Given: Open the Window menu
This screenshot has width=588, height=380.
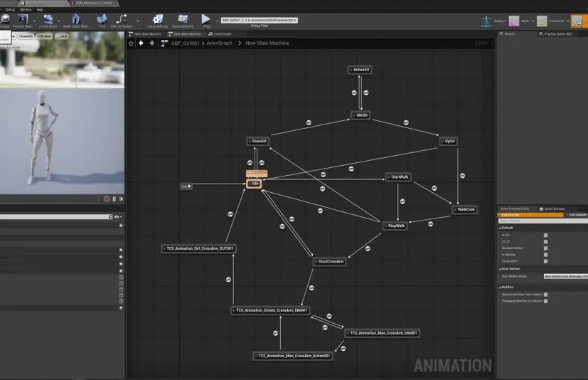Looking at the screenshot, I should 26,9.
